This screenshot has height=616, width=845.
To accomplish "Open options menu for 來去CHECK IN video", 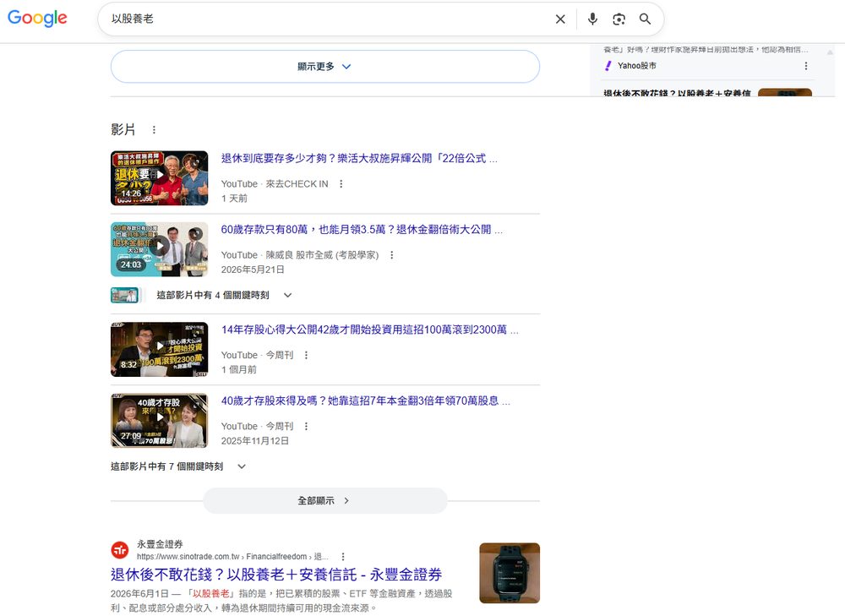I will pyautogui.click(x=341, y=183).
